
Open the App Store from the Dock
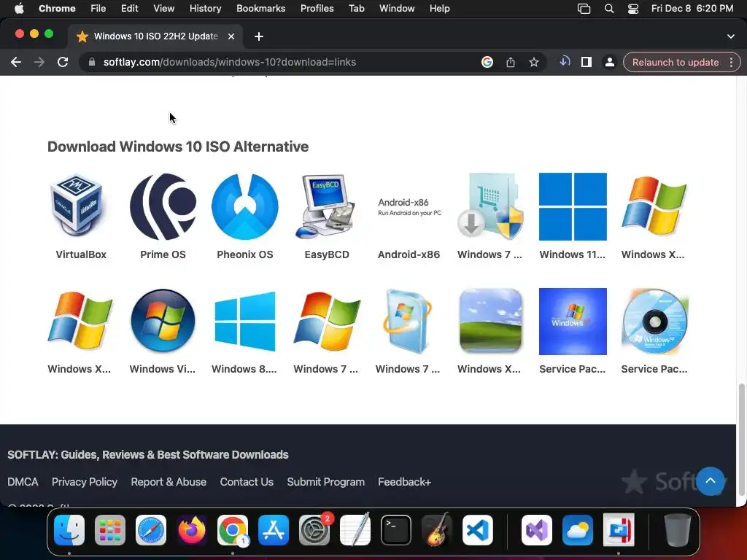pyautogui.click(x=274, y=529)
